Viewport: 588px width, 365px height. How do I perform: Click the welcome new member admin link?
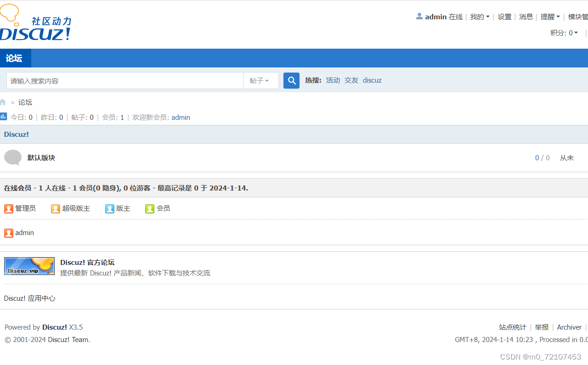pos(181,118)
